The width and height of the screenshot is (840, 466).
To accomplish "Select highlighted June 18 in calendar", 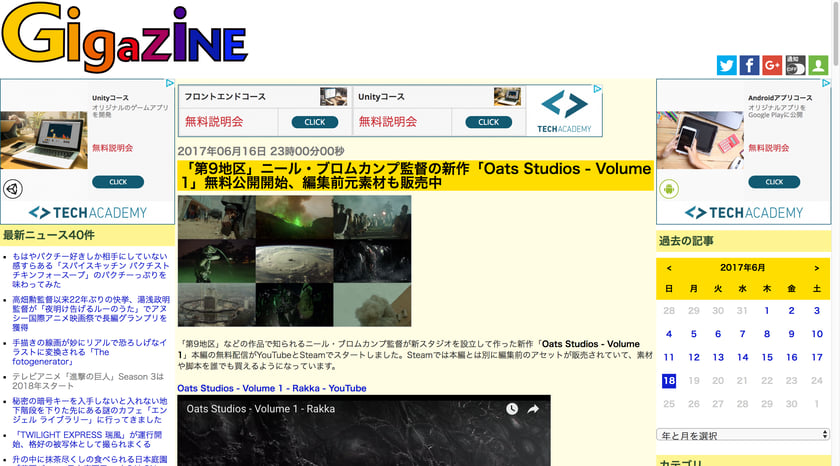I will pos(669,381).
